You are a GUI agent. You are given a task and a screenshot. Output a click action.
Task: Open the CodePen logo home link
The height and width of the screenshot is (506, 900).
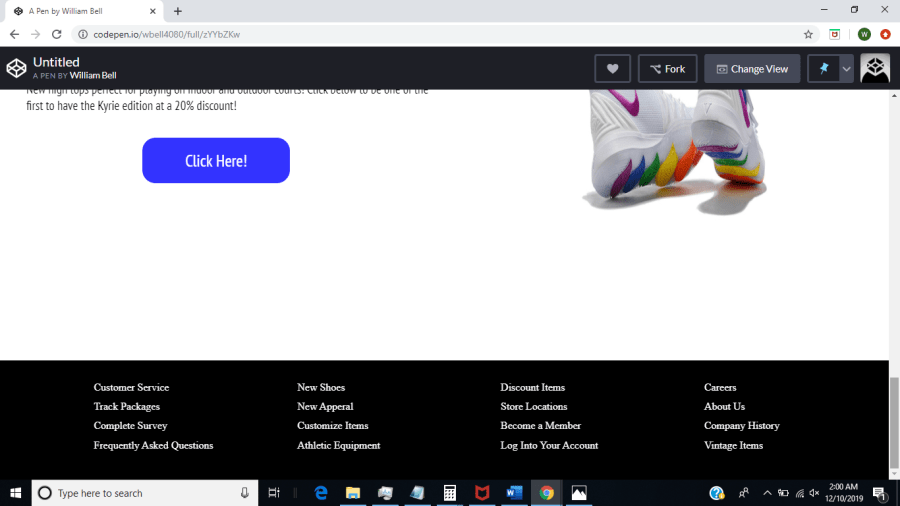pyautogui.click(x=16, y=68)
